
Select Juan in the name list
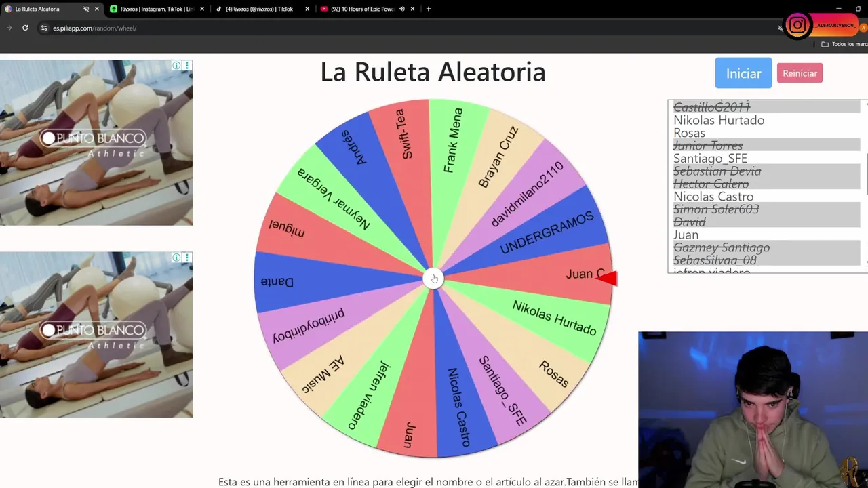(766, 235)
